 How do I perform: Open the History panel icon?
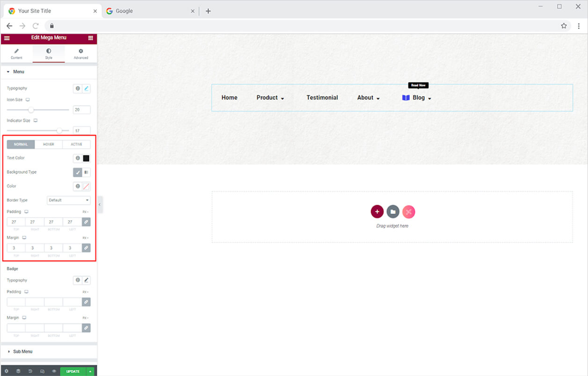30,371
